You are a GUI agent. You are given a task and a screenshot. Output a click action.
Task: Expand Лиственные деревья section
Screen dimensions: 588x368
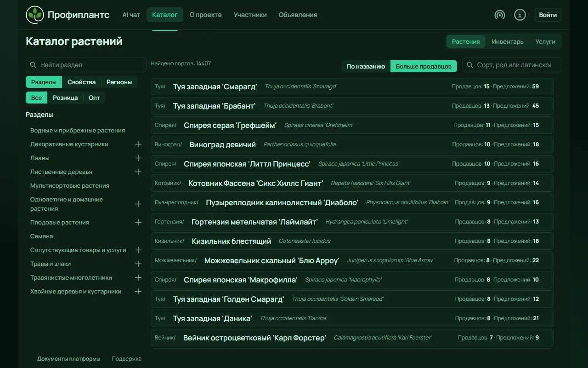138,172
